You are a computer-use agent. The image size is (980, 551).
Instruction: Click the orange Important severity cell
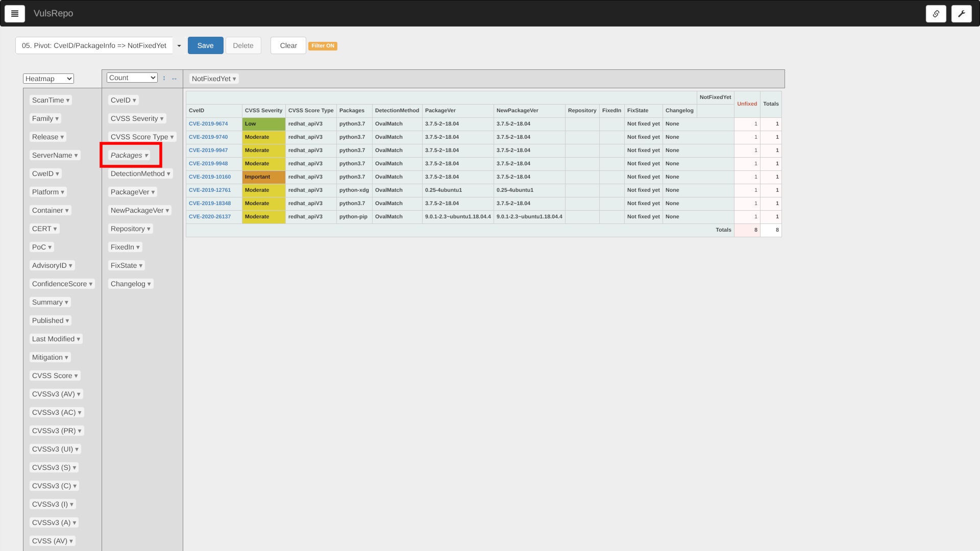coord(263,177)
